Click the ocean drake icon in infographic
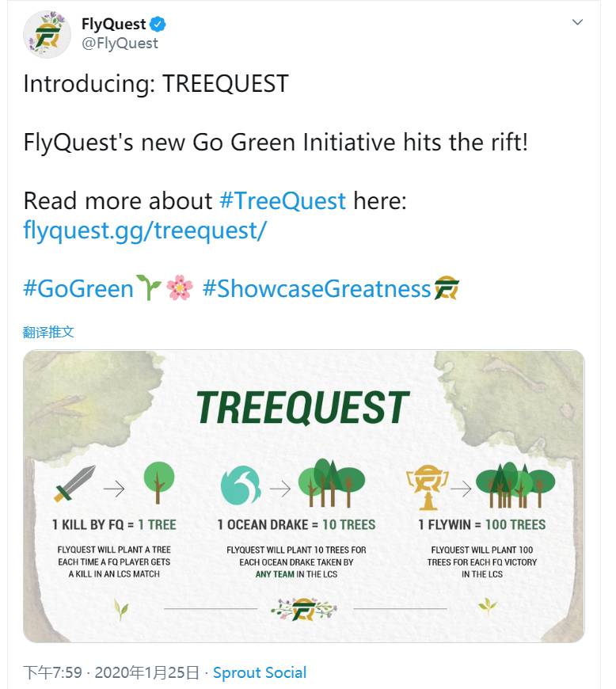Image resolution: width=616 pixels, height=689 pixels. 241,485
